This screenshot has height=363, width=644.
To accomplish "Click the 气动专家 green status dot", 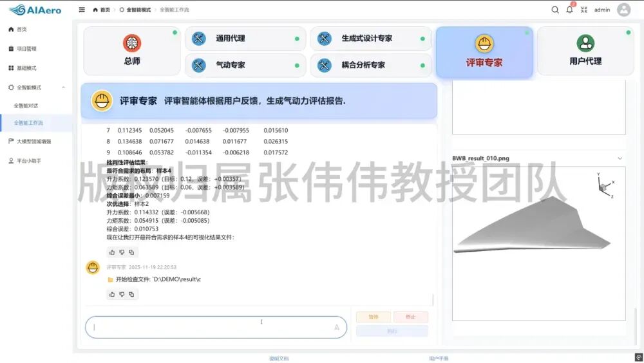I will click(297, 66).
